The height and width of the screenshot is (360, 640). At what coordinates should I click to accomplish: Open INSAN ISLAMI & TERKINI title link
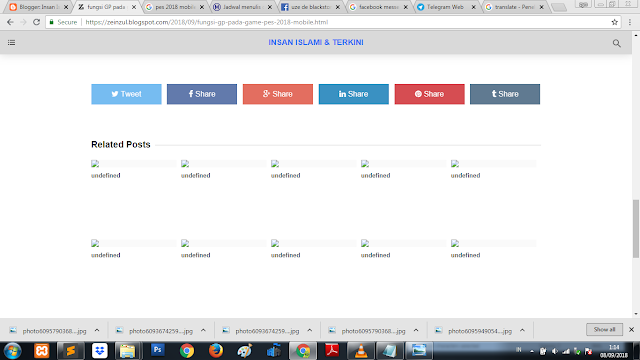tap(316, 42)
